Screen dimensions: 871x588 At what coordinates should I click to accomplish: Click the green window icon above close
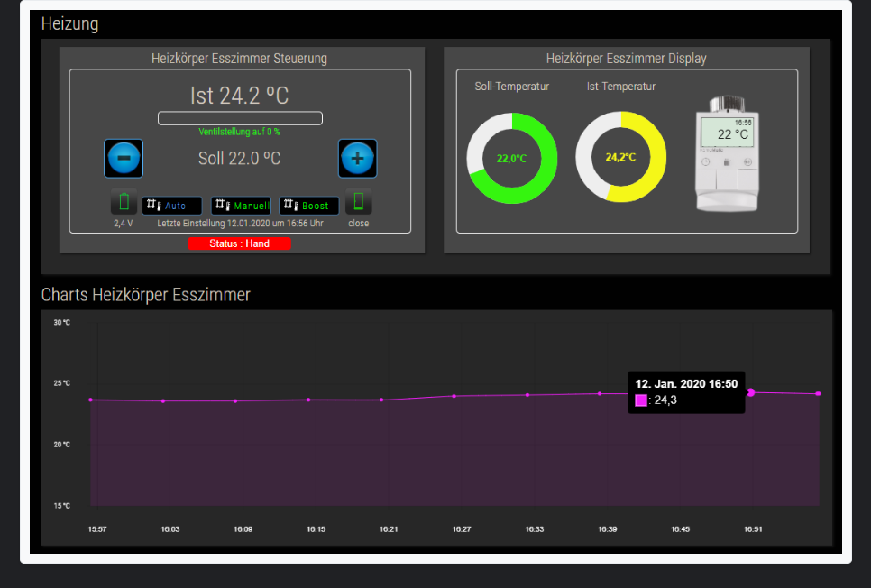(359, 202)
